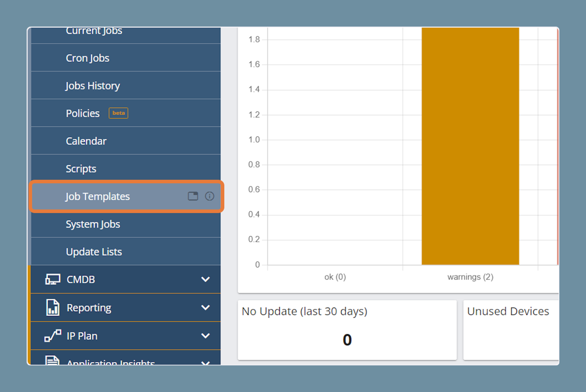
Task: Click the Reporting section label
Action: (x=89, y=308)
